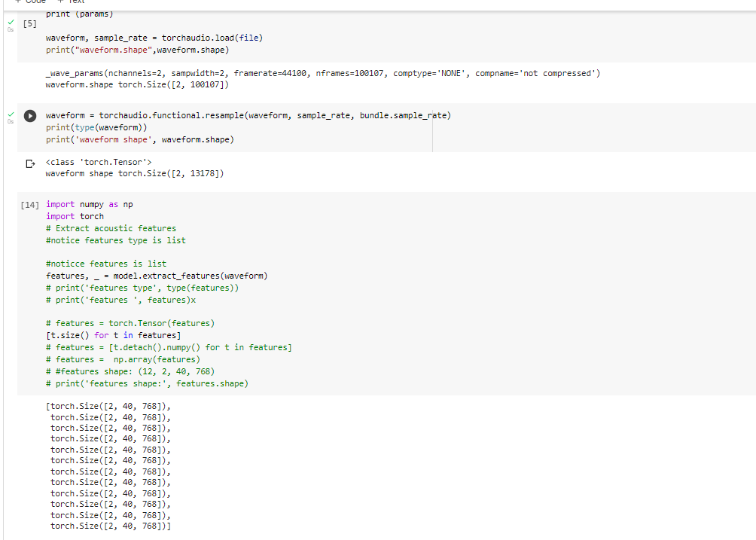756x540 pixels.
Task: Run the torchaudio resample cell
Action: click(30, 117)
